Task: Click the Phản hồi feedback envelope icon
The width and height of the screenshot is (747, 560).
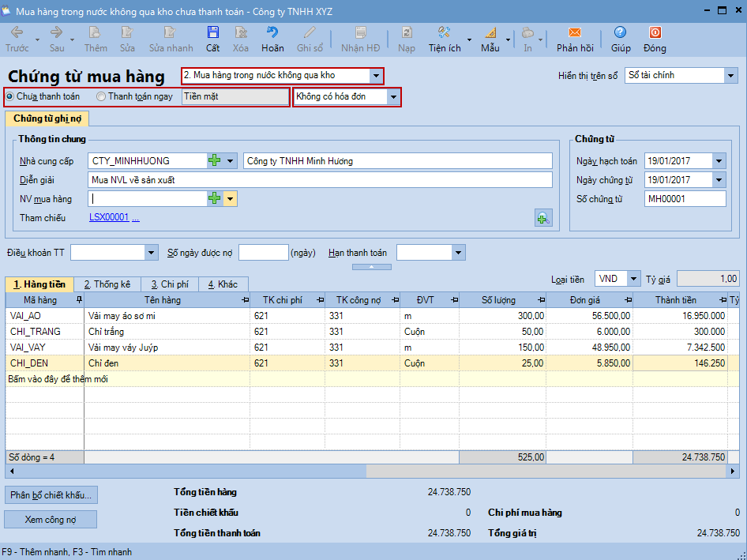Action: 574,39
